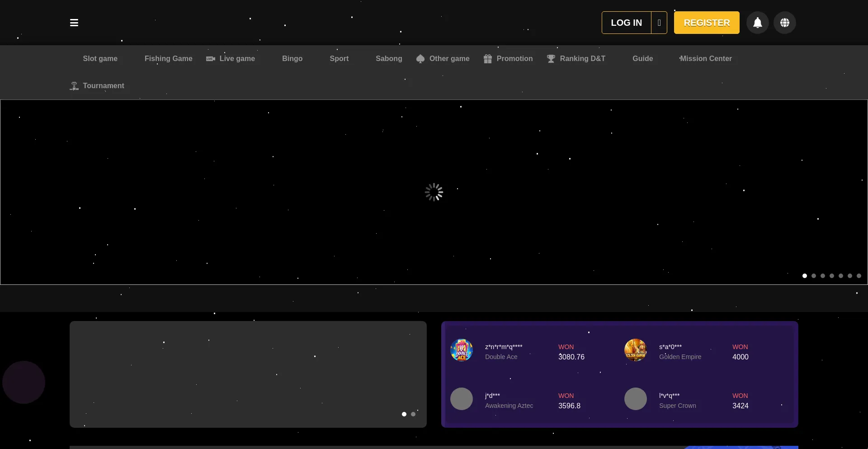Go to the Promotion page
The image size is (868, 449).
pos(514,59)
